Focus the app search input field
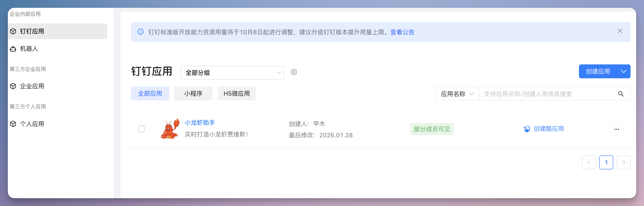This screenshot has height=206, width=644. (548, 94)
